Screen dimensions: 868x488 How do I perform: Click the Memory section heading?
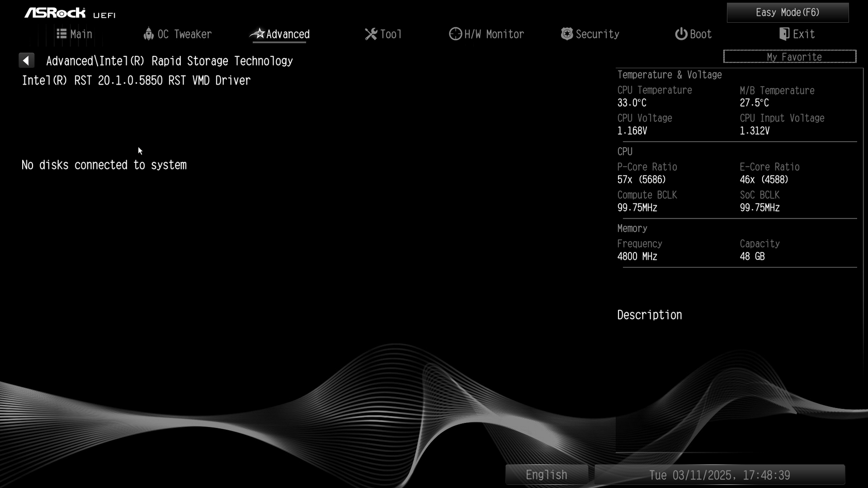tap(632, 228)
